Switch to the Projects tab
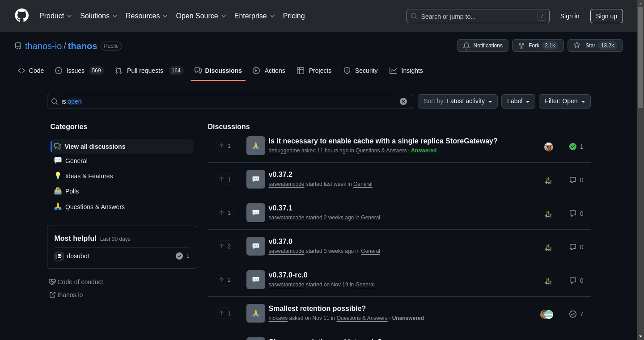644x340 pixels. (x=314, y=71)
